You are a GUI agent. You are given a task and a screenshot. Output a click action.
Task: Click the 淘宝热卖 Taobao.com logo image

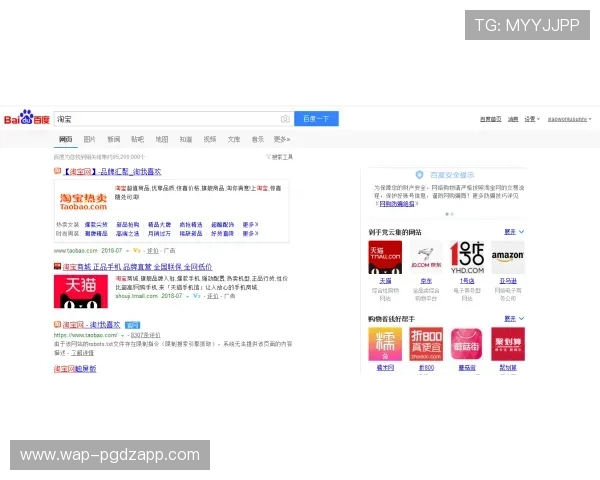click(x=83, y=202)
